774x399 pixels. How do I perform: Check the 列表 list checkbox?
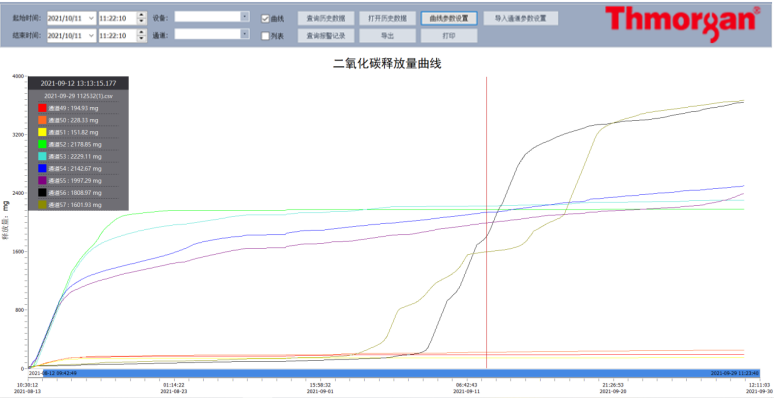tap(265, 36)
